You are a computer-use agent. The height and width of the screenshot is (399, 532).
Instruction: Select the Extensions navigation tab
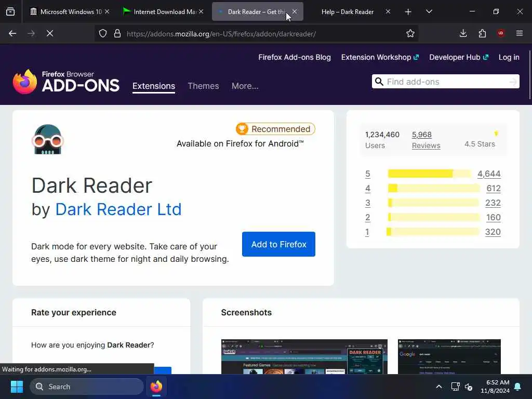[154, 86]
